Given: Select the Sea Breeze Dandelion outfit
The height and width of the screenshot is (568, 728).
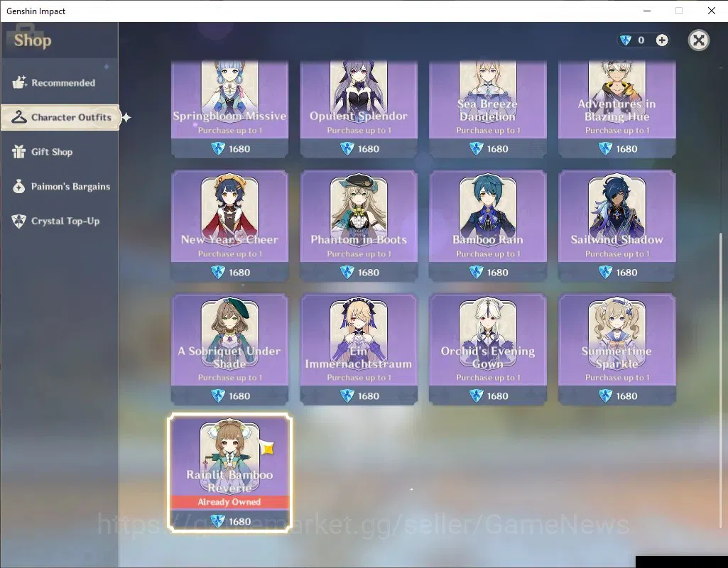Looking at the screenshot, I should 488,109.
